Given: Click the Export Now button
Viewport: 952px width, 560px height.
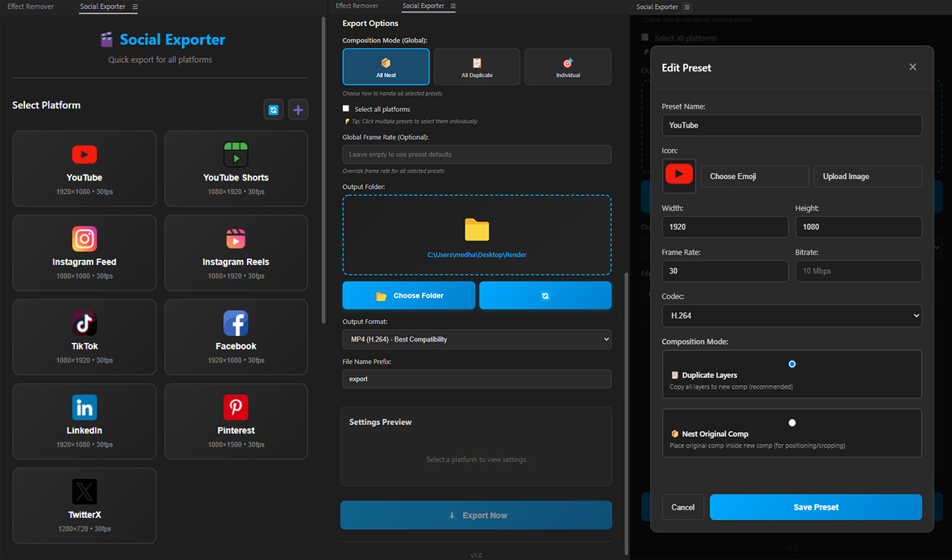Looking at the screenshot, I should pyautogui.click(x=476, y=515).
